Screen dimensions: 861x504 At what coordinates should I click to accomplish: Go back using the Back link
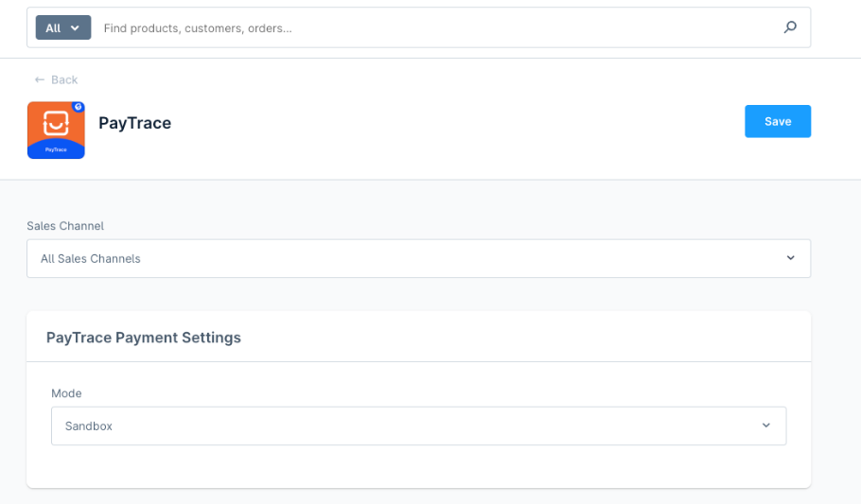[x=63, y=80]
